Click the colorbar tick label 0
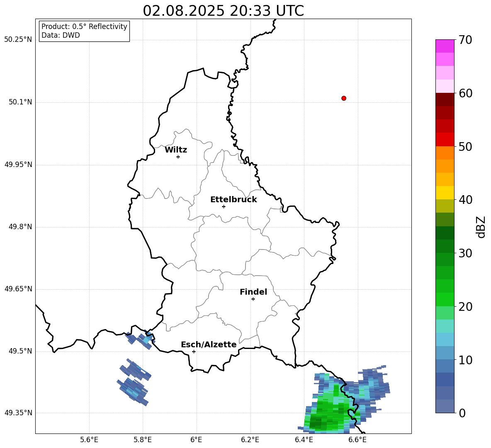491x448 pixels. click(x=462, y=413)
